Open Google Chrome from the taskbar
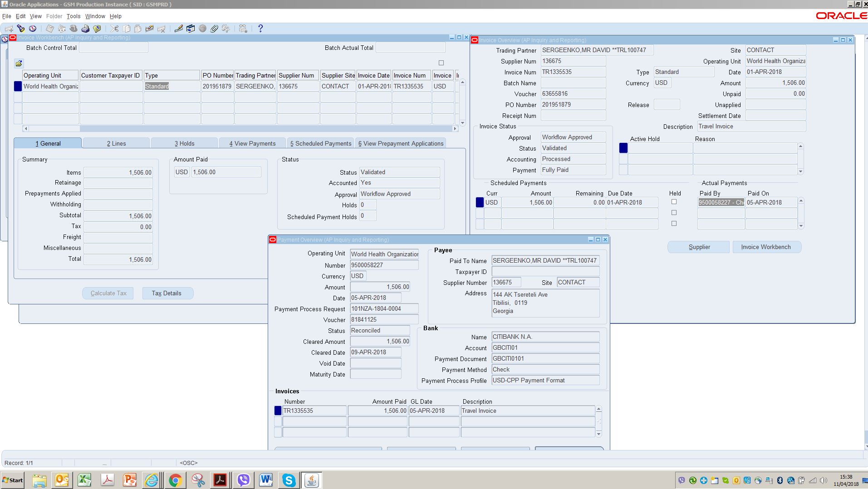Viewport: 868px width, 489px height. coord(175,480)
